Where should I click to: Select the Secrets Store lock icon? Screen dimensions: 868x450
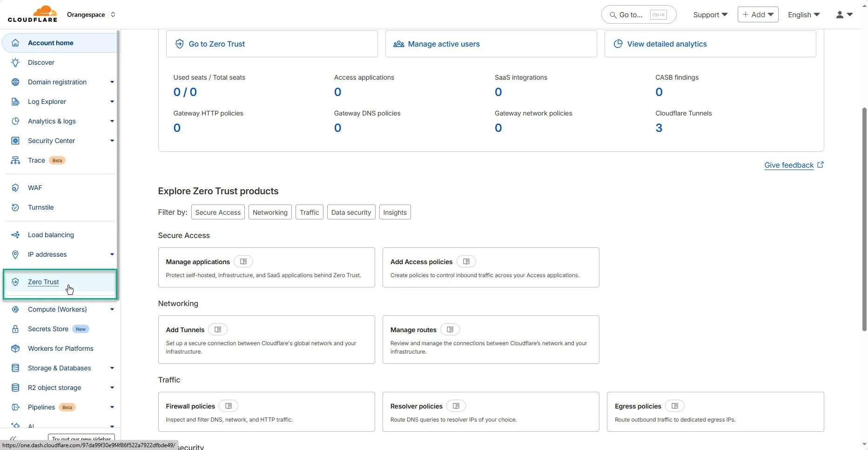pos(15,329)
